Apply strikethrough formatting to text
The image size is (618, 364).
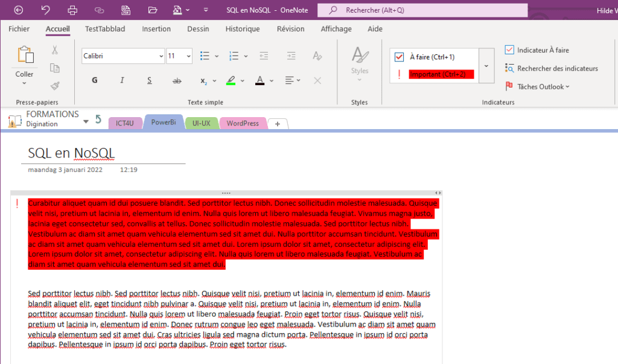tap(177, 80)
